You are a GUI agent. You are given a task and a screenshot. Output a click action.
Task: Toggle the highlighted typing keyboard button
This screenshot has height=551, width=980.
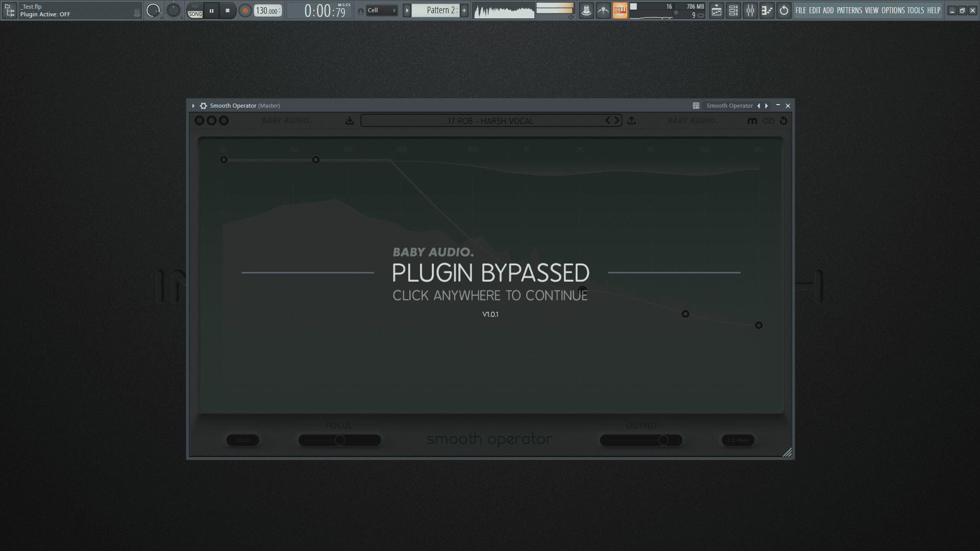pos(620,10)
